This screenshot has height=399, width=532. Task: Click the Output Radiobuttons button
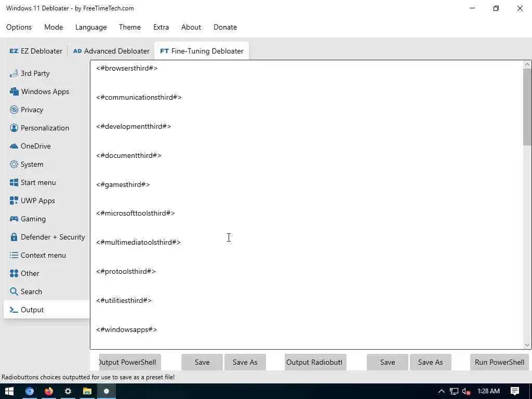point(315,362)
